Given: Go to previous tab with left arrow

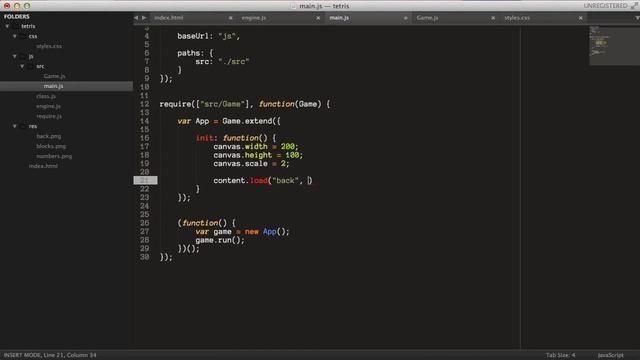Looking at the screenshot, I should (136, 18).
